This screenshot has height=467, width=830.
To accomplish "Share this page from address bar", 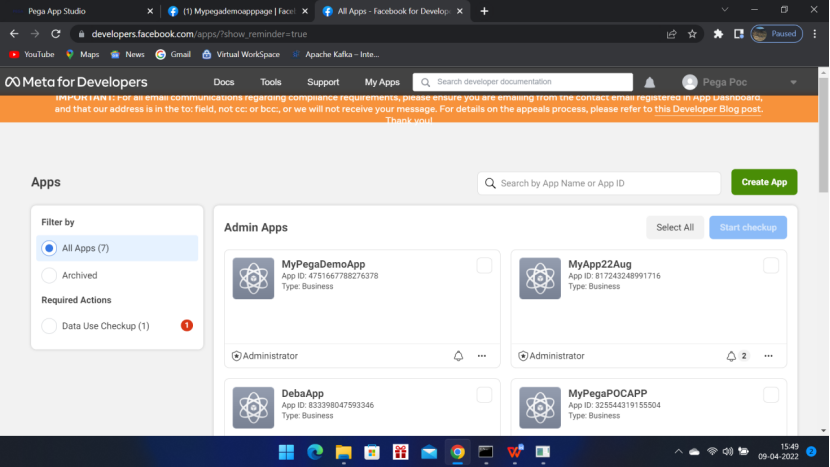I will [x=671, y=34].
